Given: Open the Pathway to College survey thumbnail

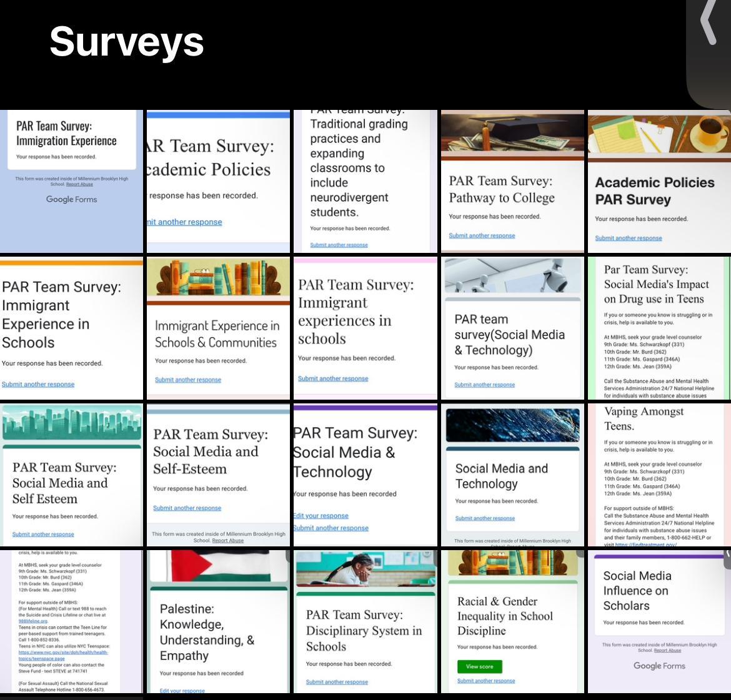Looking at the screenshot, I should [x=512, y=181].
